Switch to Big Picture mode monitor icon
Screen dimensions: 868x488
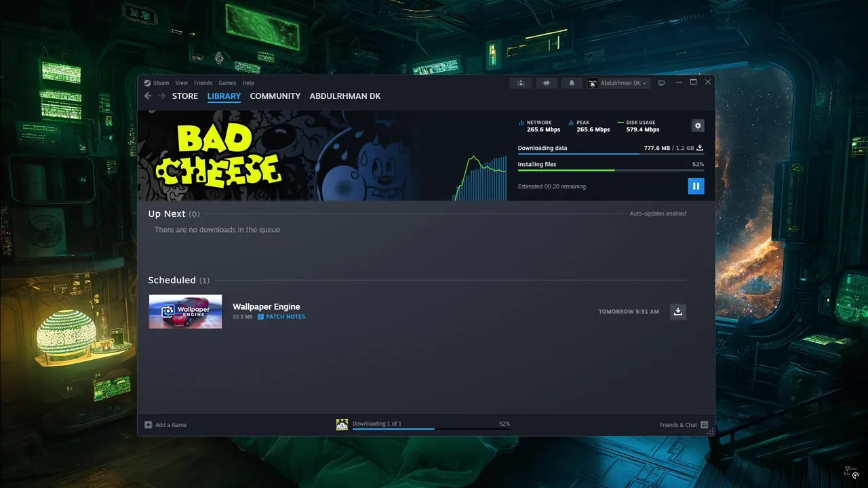pyautogui.click(x=662, y=83)
